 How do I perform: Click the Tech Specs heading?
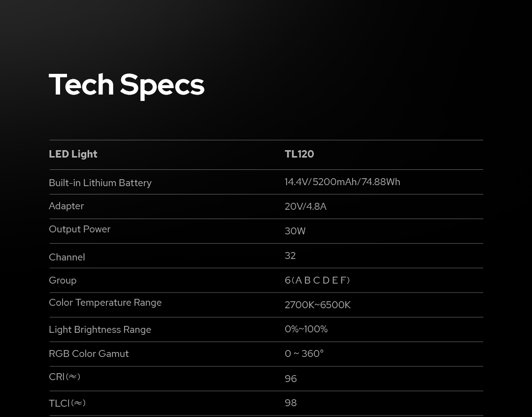point(127,85)
